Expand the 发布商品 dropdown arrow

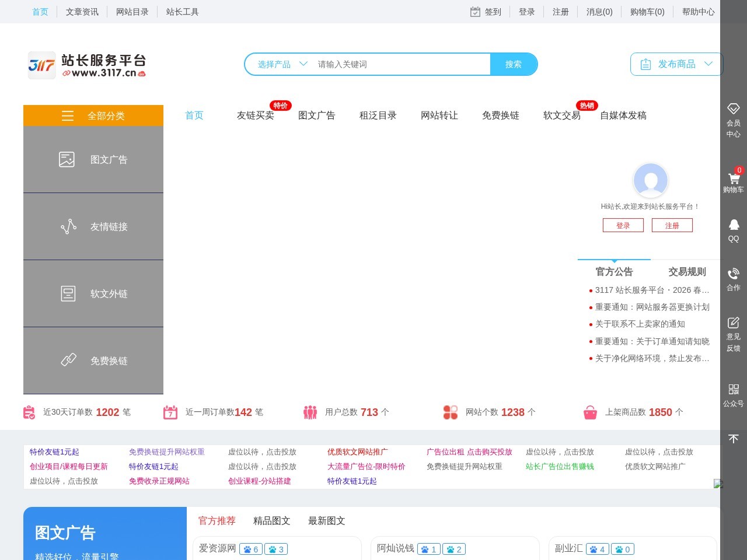[x=708, y=64]
